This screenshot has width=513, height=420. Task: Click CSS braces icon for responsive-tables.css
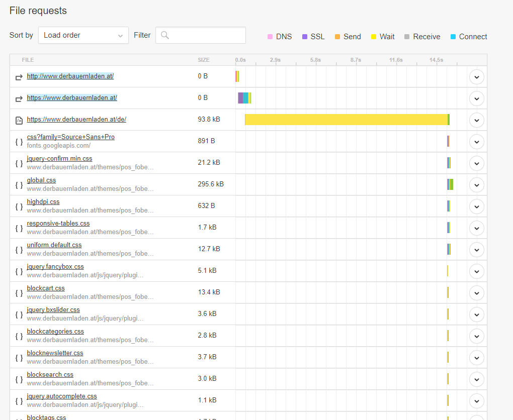pos(19,228)
